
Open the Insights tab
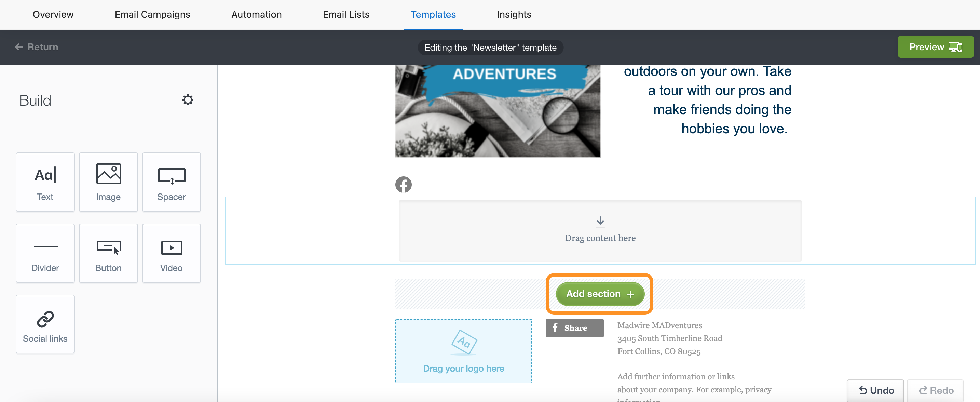tap(514, 14)
